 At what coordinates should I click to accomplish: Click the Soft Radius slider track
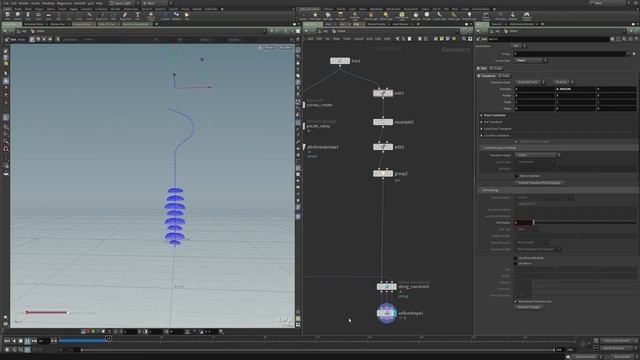coord(585,222)
